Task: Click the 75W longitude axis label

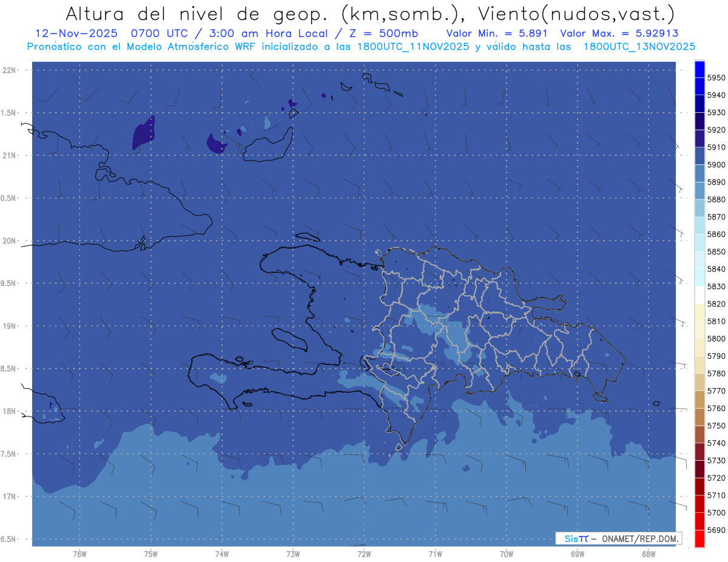Action: (x=151, y=554)
